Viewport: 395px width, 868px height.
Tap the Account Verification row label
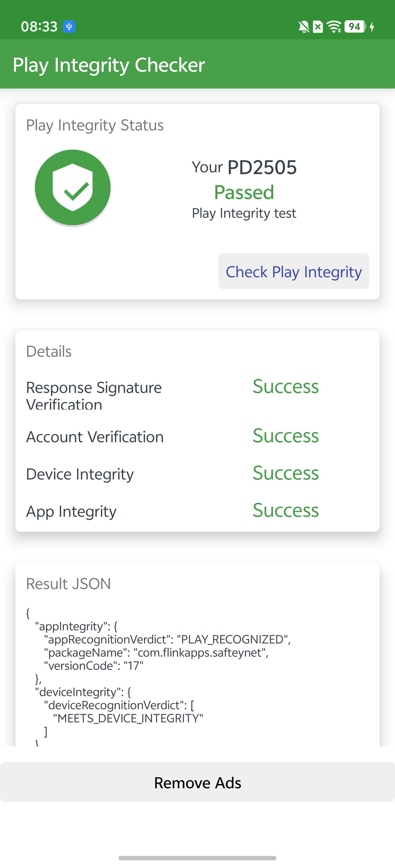[x=95, y=437]
